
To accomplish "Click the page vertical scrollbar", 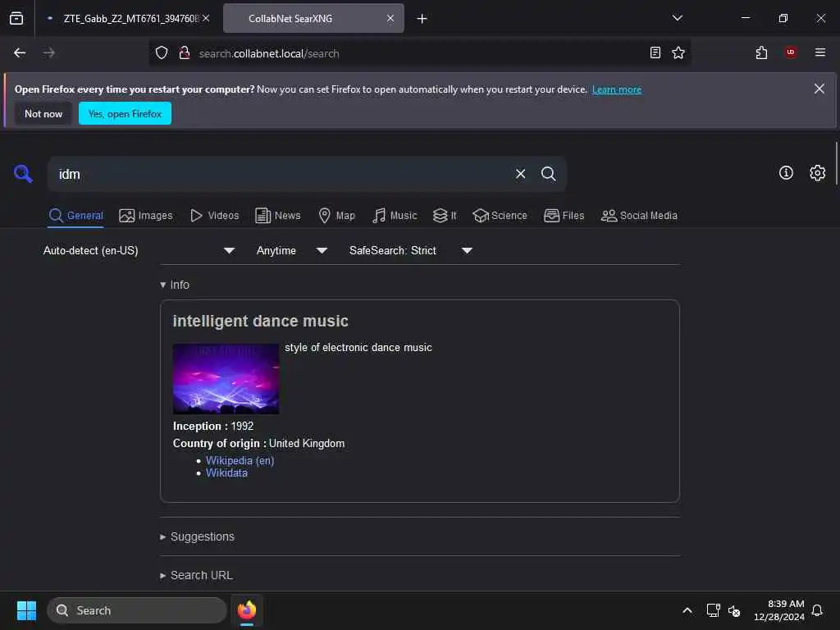I will pyautogui.click(x=836, y=163).
